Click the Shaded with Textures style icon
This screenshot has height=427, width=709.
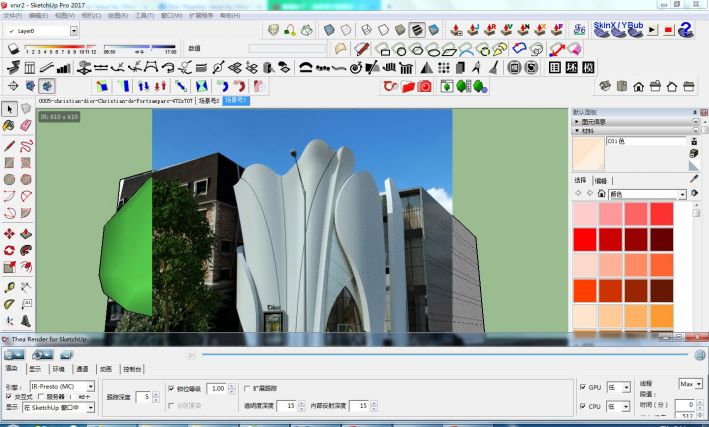click(416, 30)
